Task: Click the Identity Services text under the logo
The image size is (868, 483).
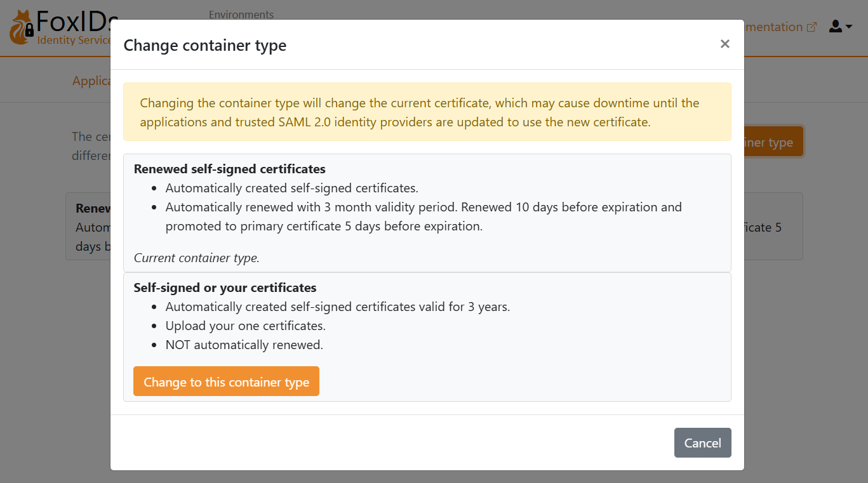Action: pos(72,40)
